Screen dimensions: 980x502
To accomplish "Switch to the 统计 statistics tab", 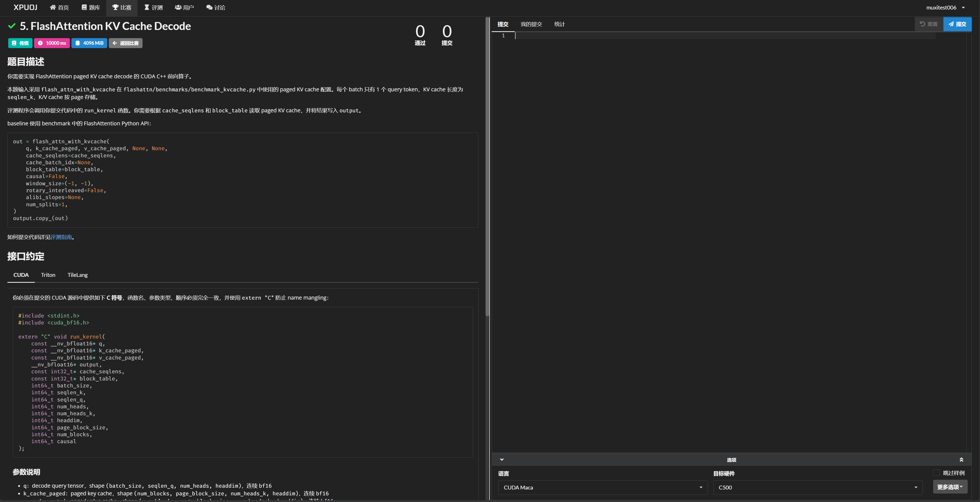I will pyautogui.click(x=559, y=24).
